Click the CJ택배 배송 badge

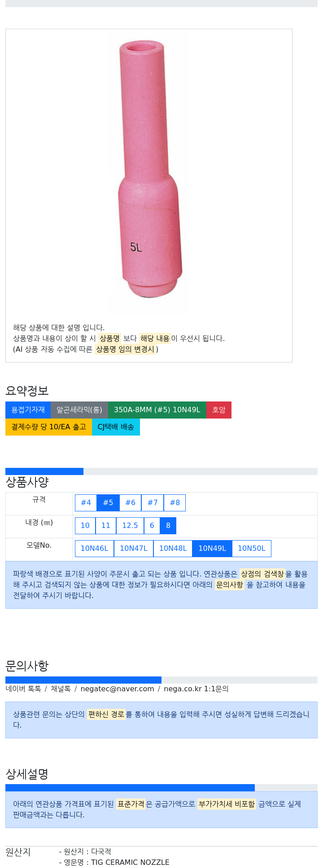point(116,427)
